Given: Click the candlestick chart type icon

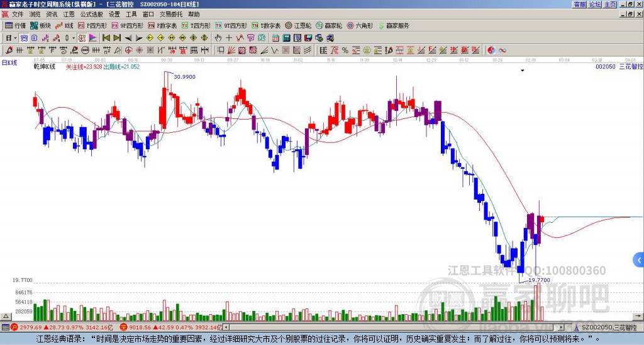Looking at the screenshot, I should [x=67, y=38].
